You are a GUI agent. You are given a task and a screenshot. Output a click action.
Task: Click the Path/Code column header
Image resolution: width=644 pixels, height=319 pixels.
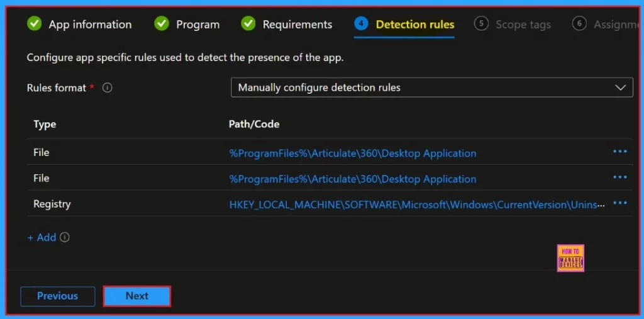pos(254,124)
